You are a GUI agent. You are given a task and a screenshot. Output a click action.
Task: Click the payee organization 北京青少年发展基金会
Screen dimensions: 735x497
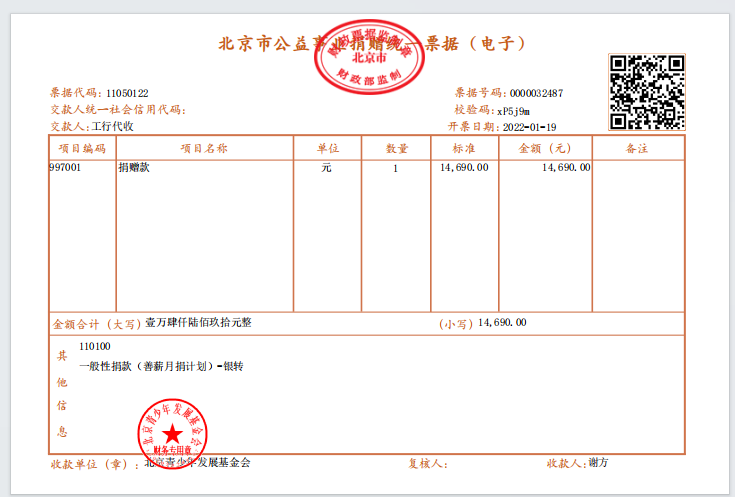point(198,462)
